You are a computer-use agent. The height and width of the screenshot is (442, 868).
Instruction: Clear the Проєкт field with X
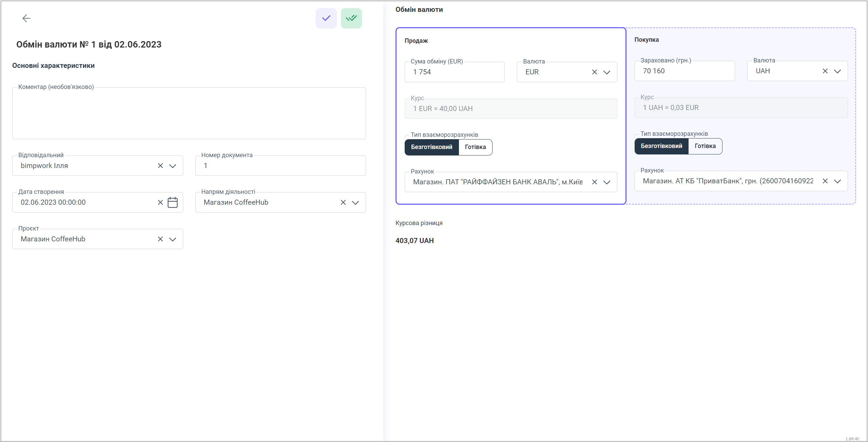[160, 239]
